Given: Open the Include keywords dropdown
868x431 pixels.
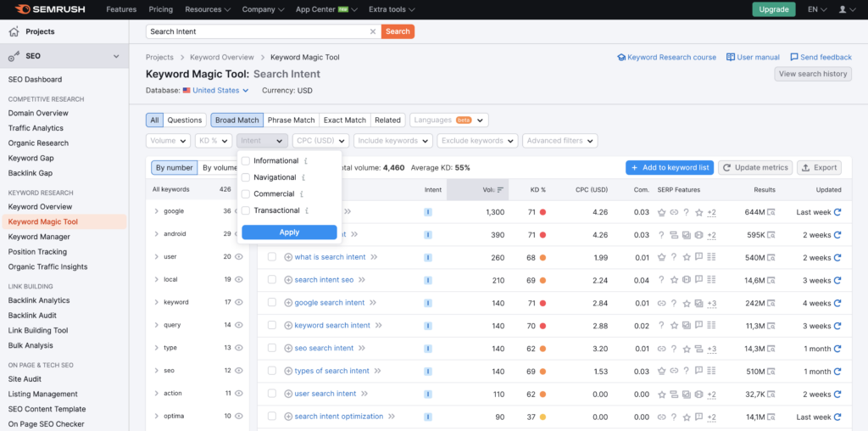Looking at the screenshot, I should 393,141.
